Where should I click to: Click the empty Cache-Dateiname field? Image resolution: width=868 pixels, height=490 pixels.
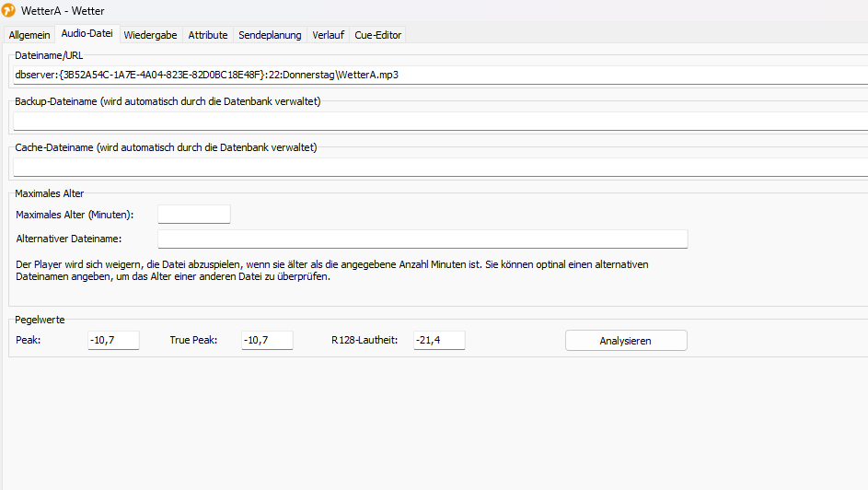441,168
